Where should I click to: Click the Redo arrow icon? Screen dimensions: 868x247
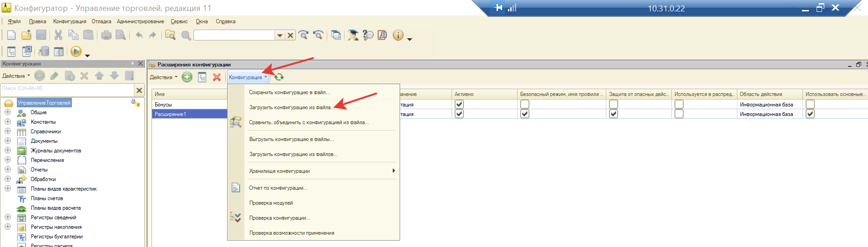[x=152, y=35]
